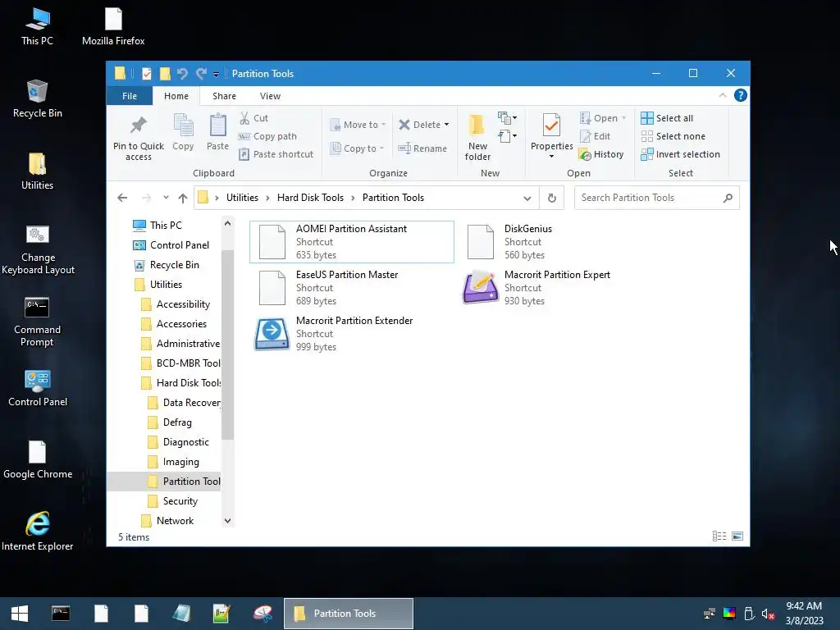Viewport: 840px width, 630px height.
Task: Click the blue Help question icon
Action: tap(741, 95)
